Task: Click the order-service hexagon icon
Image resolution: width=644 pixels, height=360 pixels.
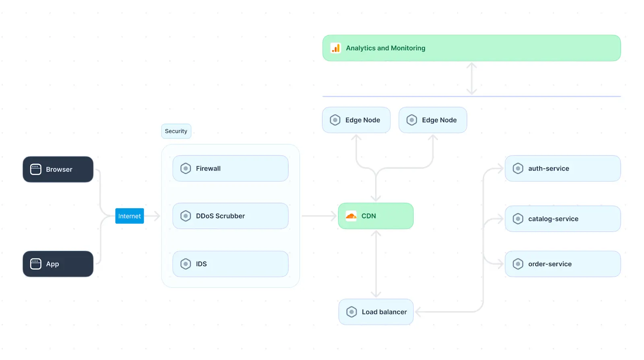Action: (x=518, y=264)
